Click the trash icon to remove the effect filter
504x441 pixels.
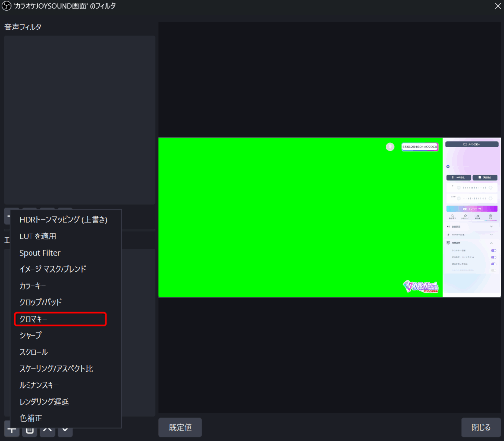pos(30,429)
